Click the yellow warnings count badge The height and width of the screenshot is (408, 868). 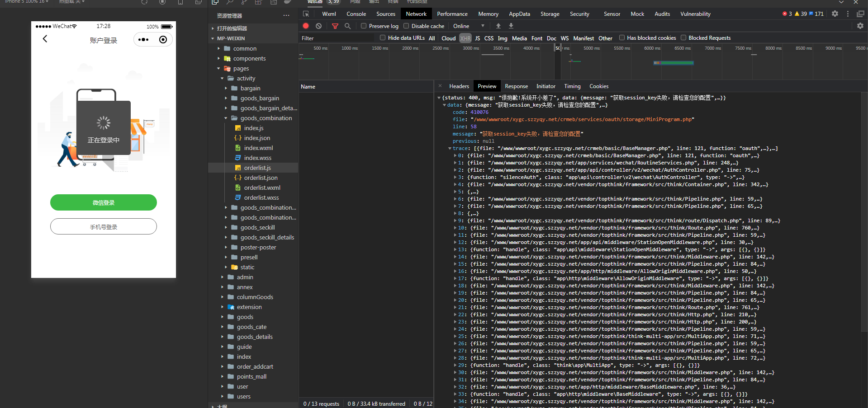coord(801,14)
